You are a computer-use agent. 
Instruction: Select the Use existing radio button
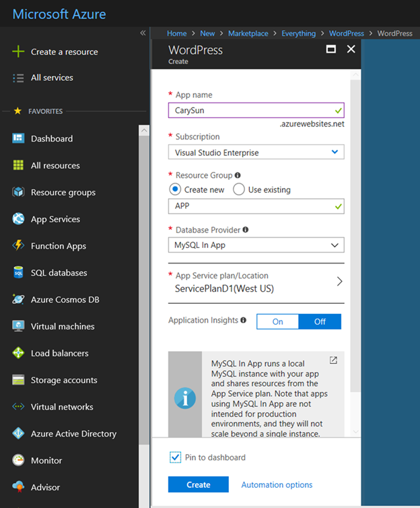tap(239, 189)
